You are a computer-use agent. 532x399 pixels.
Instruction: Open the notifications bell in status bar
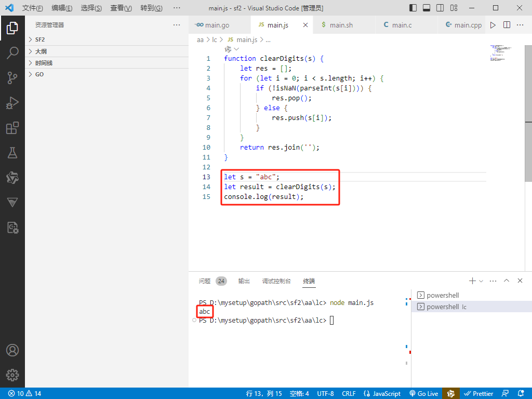click(x=521, y=394)
